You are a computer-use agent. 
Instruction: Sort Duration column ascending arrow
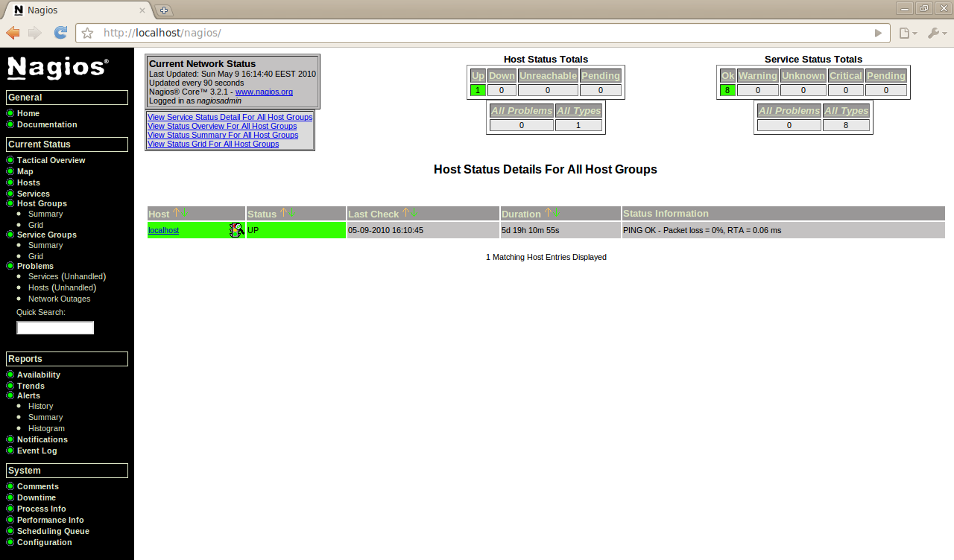click(548, 213)
